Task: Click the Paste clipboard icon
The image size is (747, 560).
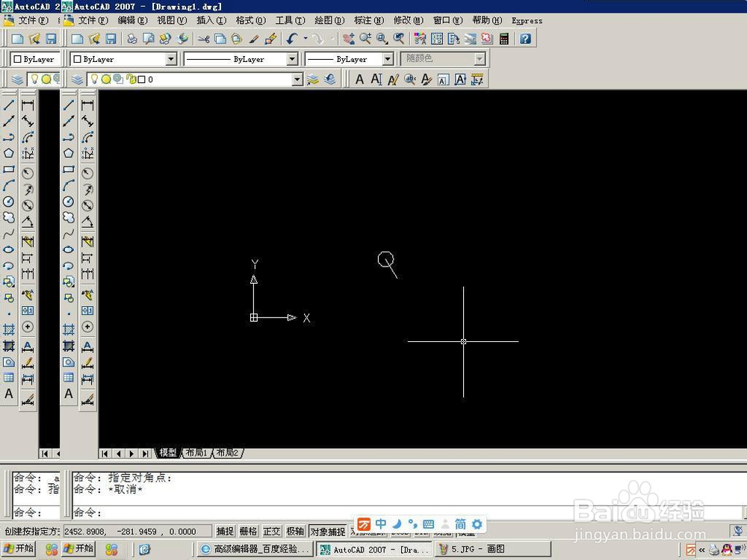Action: coord(236,39)
